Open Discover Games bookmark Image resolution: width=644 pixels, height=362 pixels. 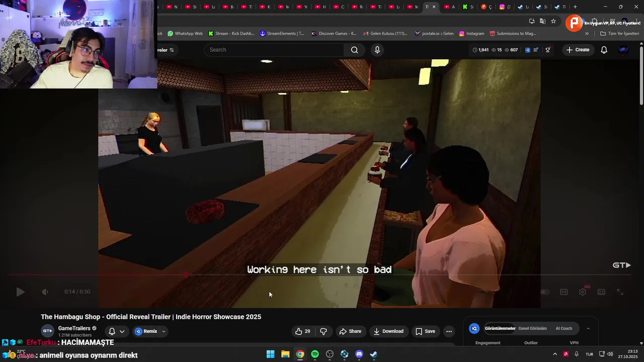coord(334,34)
